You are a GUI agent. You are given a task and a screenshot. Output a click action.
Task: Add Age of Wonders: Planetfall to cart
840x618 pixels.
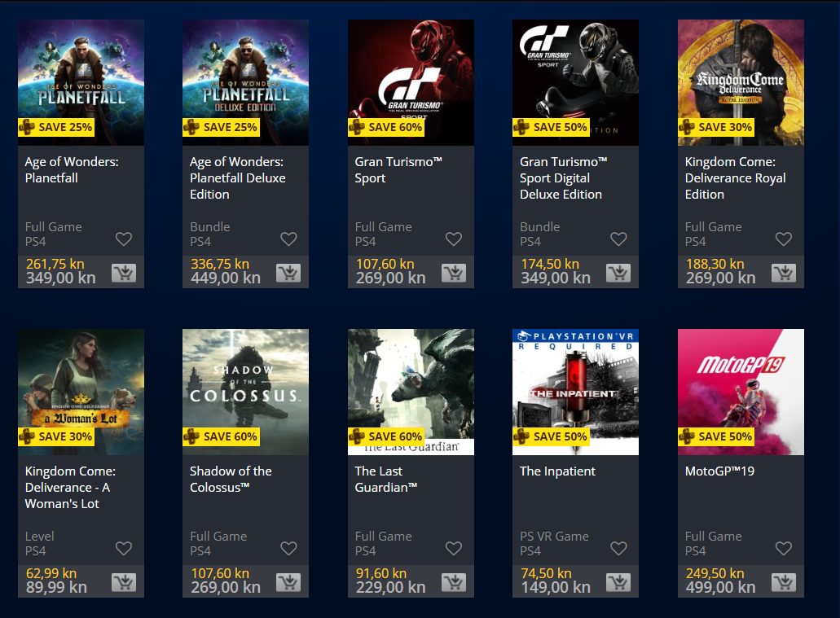pos(124,273)
